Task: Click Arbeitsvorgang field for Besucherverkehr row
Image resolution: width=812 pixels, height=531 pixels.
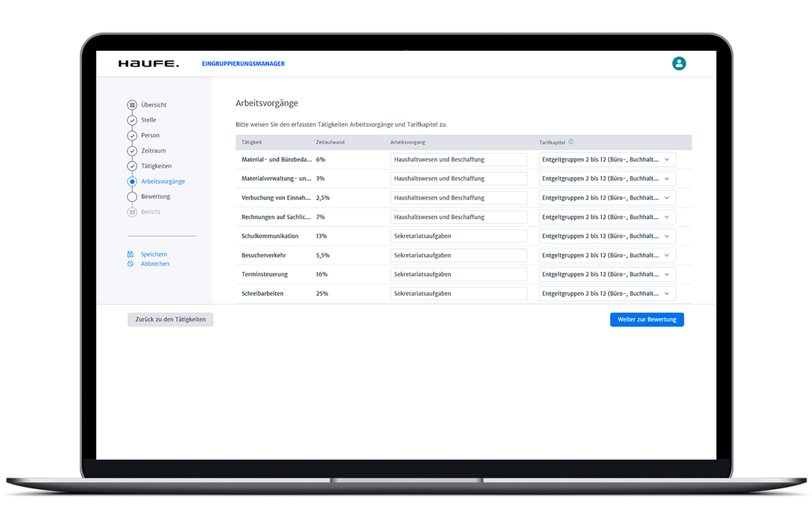Action: [458, 255]
